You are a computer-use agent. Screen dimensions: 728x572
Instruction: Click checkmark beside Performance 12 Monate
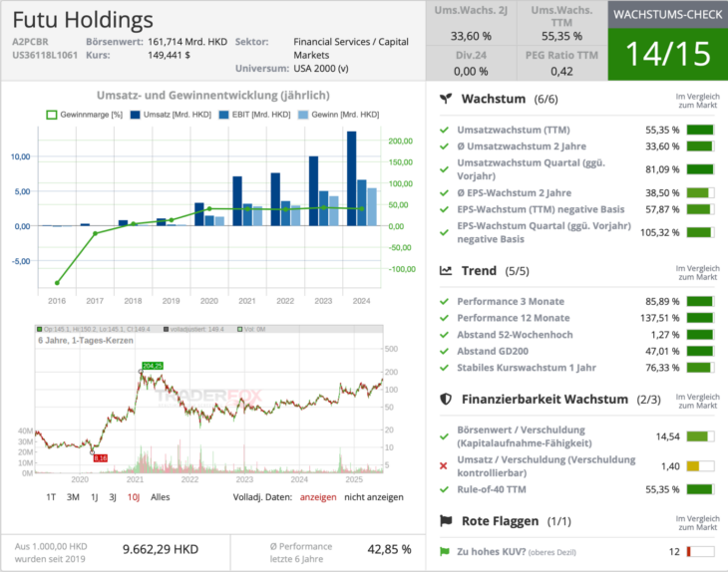(x=445, y=318)
